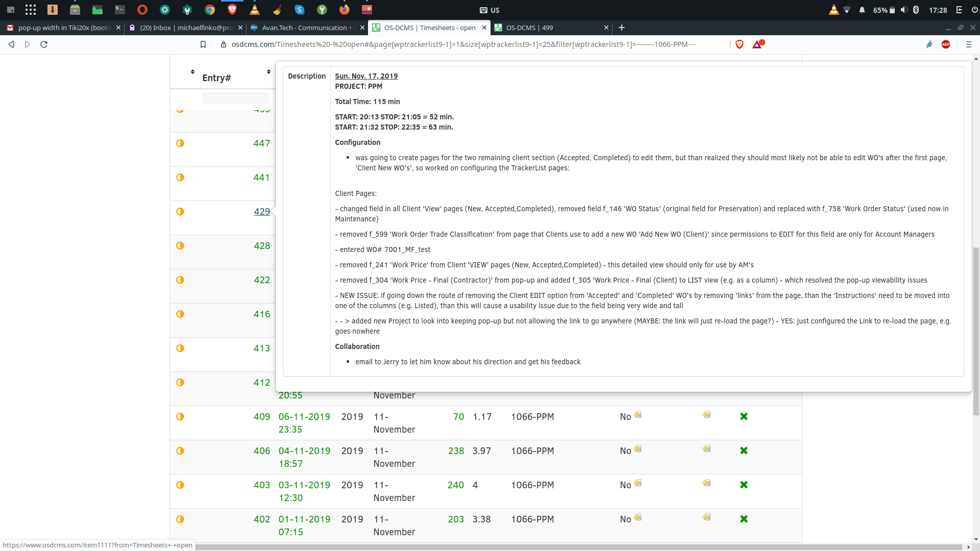980x551 pixels.
Task: Switch to '(20) Inbox | michaelfinko' tab
Action: click(186, 28)
